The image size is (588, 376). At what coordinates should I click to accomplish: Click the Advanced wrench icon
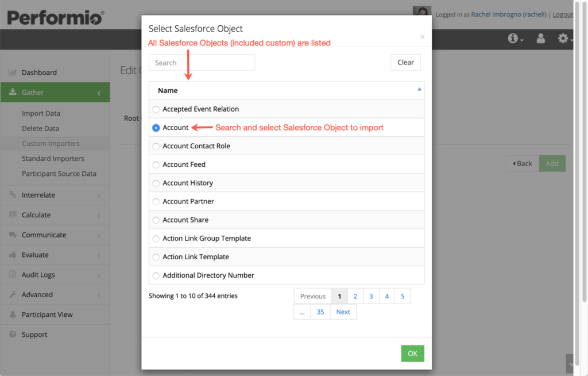pos(13,294)
